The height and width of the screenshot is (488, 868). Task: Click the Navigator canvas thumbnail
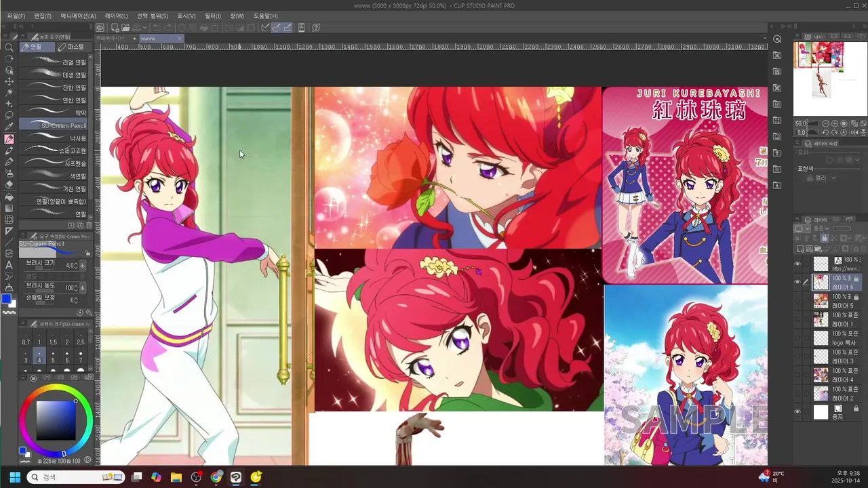coord(830,79)
